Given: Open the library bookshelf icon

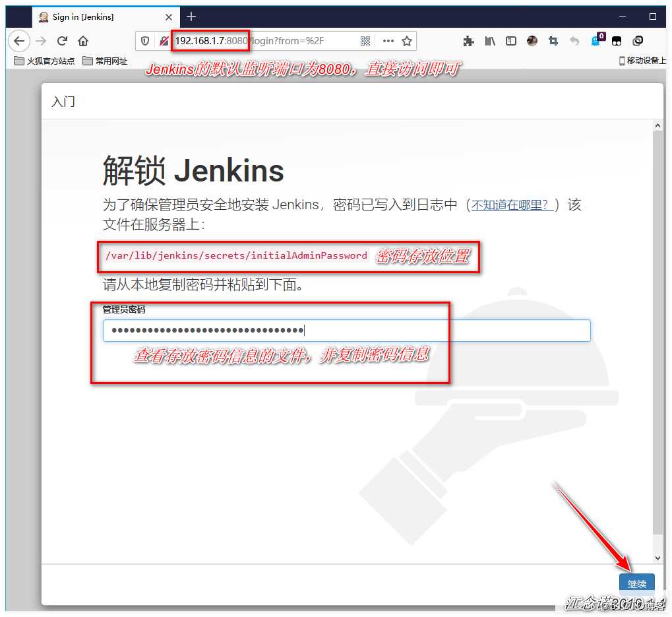Looking at the screenshot, I should 490,41.
